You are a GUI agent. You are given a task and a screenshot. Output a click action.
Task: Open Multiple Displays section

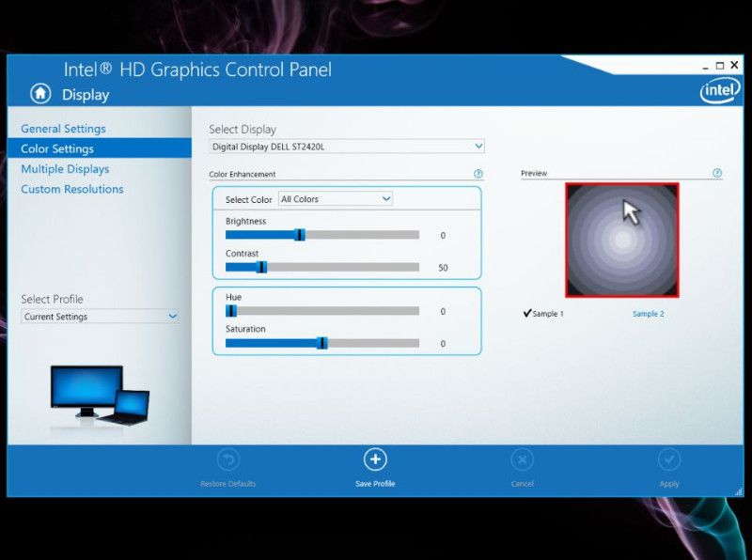tap(65, 169)
